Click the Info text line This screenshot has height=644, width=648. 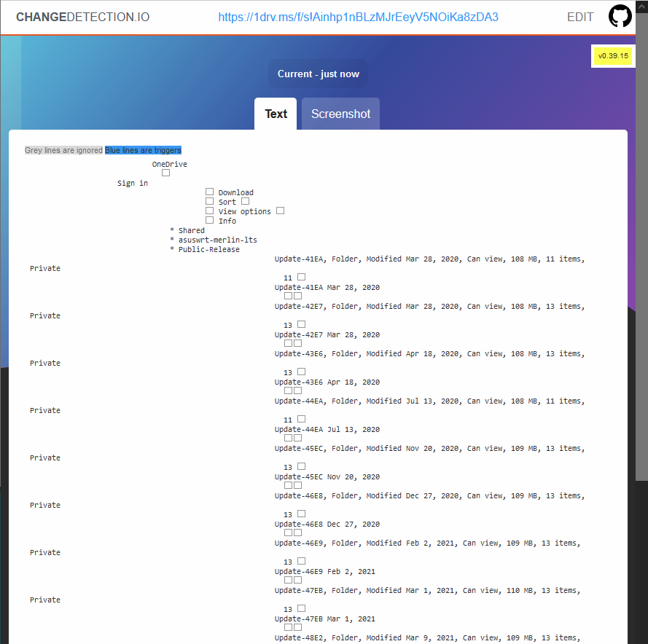[227, 221]
